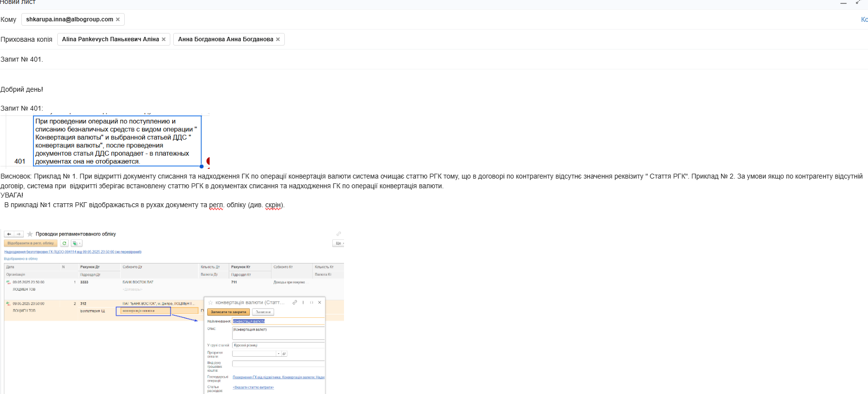Image resolution: width=868 pixels, height=394 pixels.
Task: Click the underlined word 'регл.' in body
Action: [216, 205]
